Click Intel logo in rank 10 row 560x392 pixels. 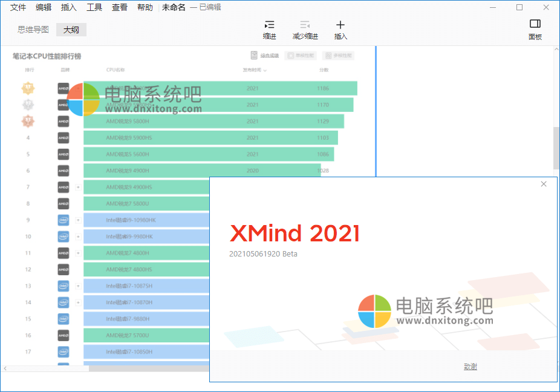(63, 236)
